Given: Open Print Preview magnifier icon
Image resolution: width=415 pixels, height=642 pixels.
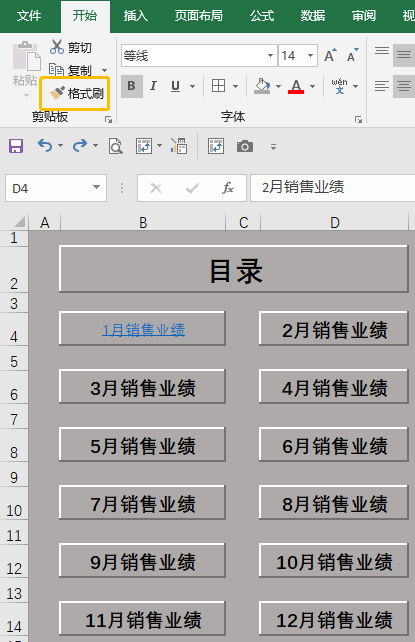Looking at the screenshot, I should 115,146.
